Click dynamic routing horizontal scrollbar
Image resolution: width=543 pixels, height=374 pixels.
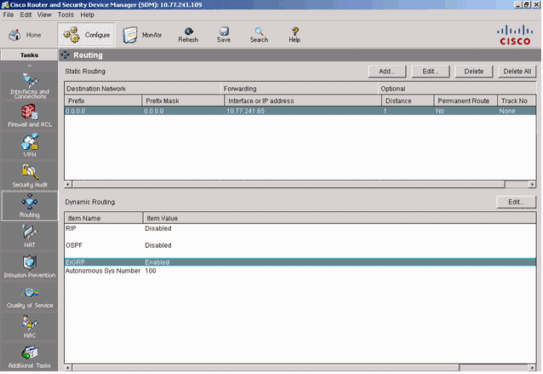pos(266,367)
